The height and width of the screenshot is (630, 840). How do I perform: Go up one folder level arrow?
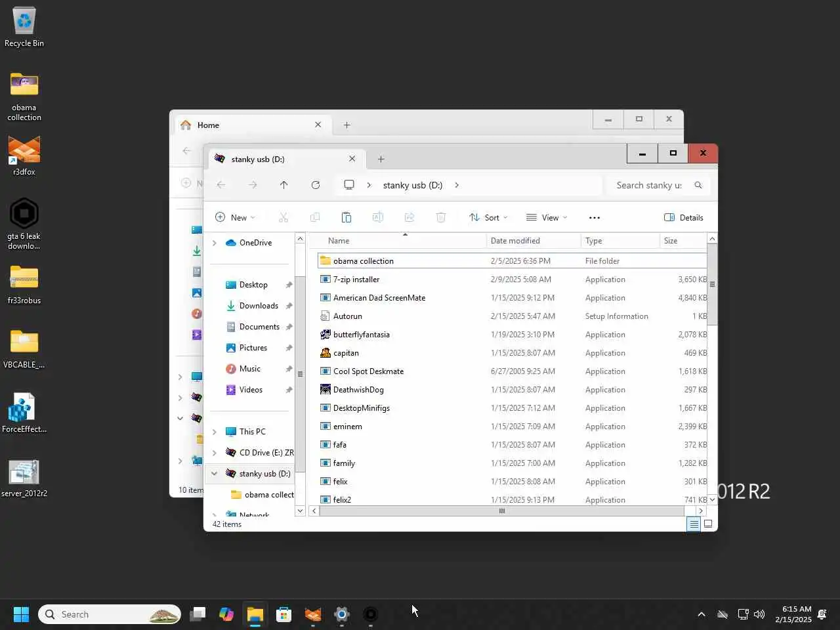[x=283, y=185]
